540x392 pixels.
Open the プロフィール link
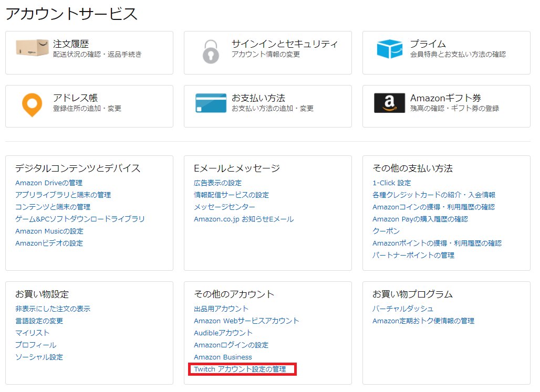click(x=36, y=345)
